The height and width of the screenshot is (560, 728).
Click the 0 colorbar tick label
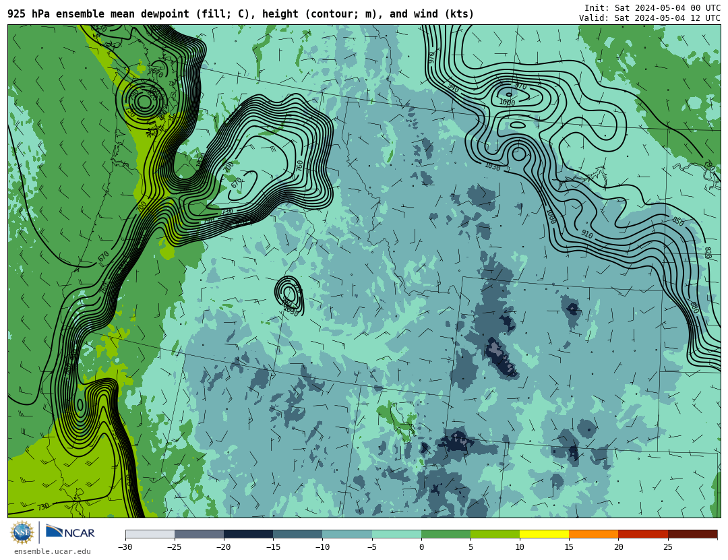(421, 547)
